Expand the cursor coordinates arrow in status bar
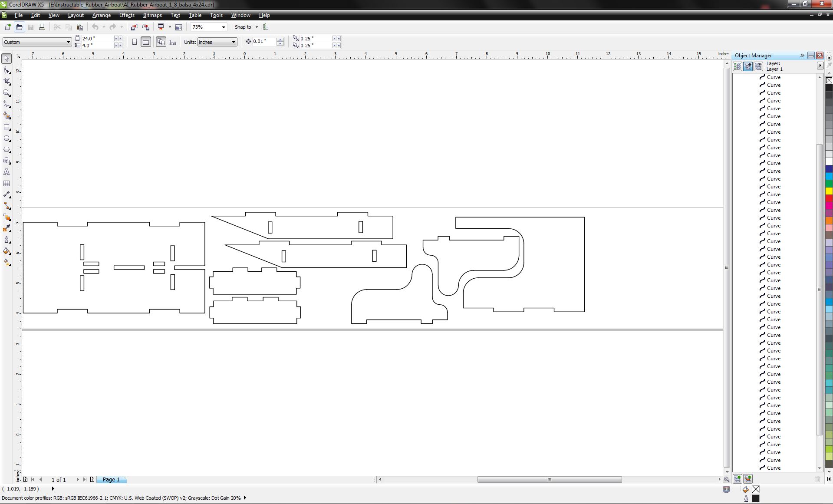833x504 pixels. 53,489
